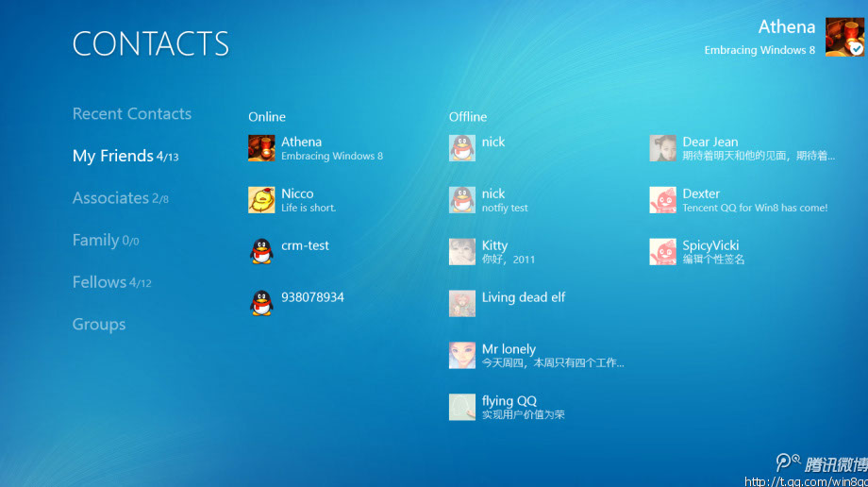Select Athena in the Online list

301,143
